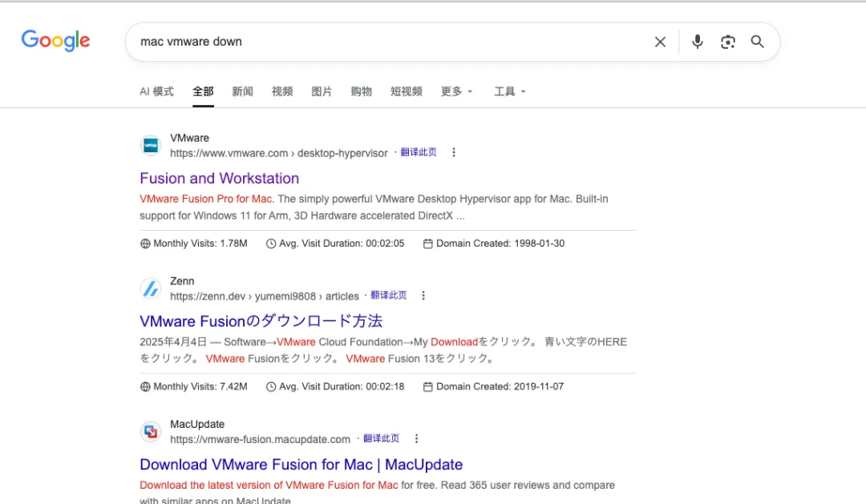The height and width of the screenshot is (504, 866).
Task: Clear the search box with the X icon
Action: (660, 42)
